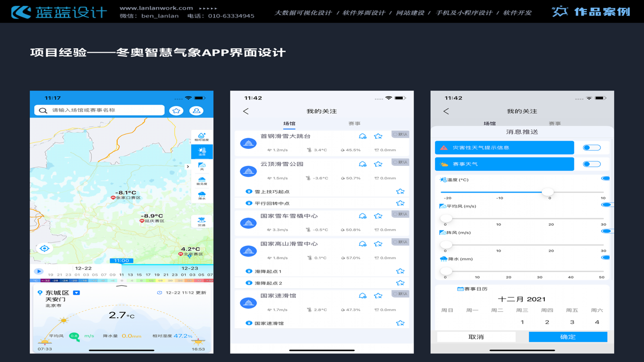Image resolution: width=644 pixels, height=362 pixels.
Task: Tap the alert bell for 国家雪车雪橇中心
Action: pos(362,216)
